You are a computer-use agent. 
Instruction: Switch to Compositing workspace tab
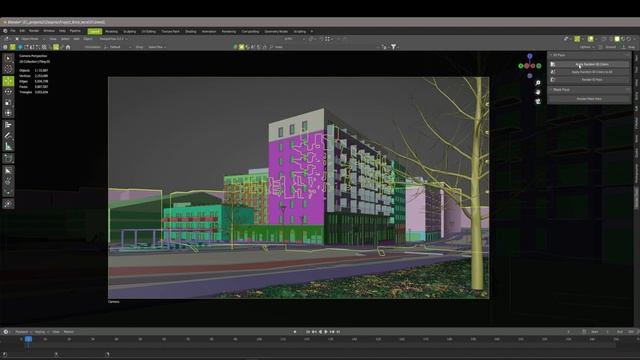[x=250, y=31]
